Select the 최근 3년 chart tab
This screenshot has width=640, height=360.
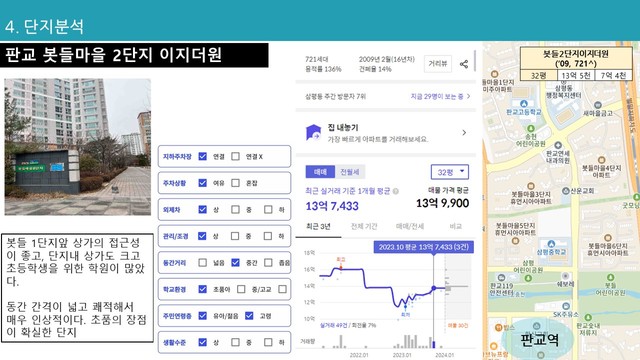[318, 227]
